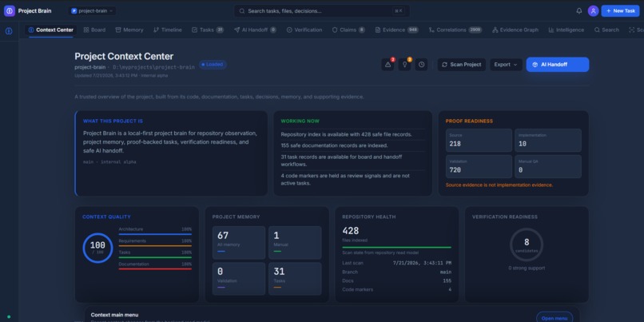Expand the project-brain project selector

click(x=93, y=11)
